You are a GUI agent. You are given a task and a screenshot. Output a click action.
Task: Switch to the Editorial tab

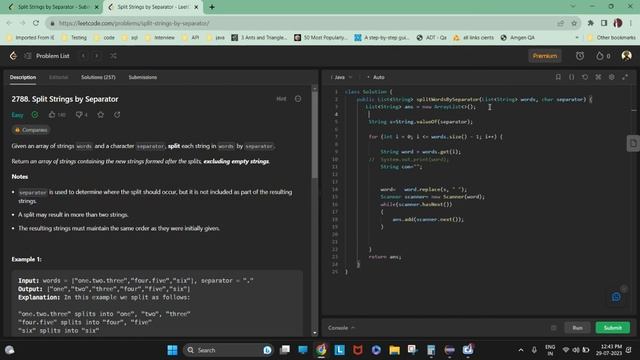(58, 77)
